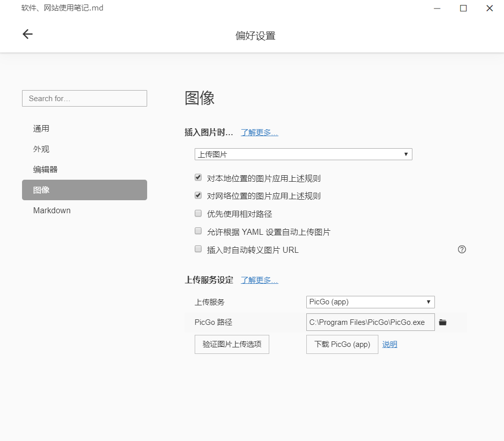Open the help icon beside image URL escaping
The image size is (504, 441).
461,249
